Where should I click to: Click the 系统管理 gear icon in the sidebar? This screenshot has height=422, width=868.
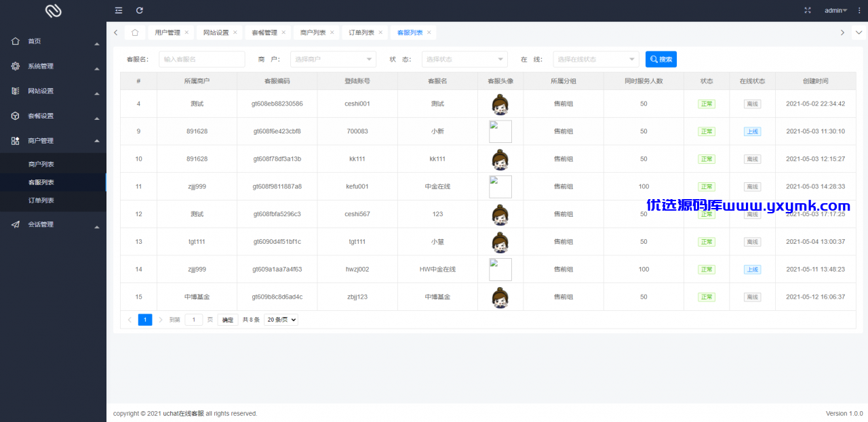(x=15, y=66)
